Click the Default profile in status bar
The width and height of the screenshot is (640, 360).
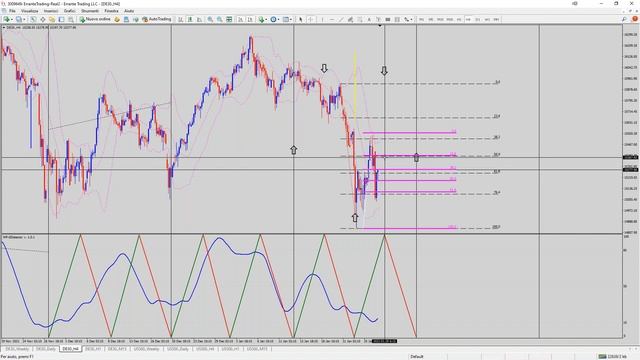pos(417,356)
